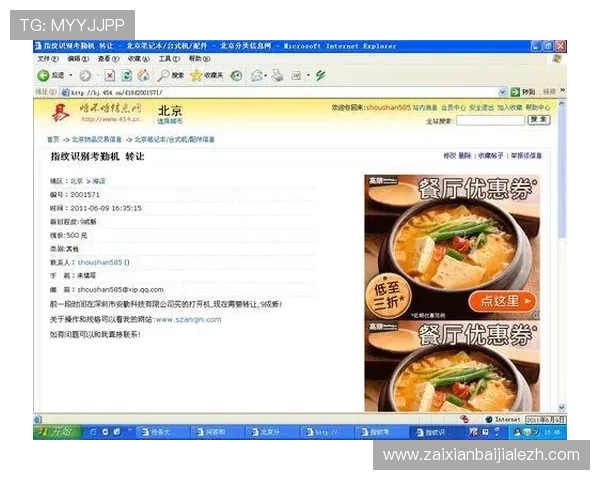The width and height of the screenshot is (600, 480).
Task: Click the lower 餐厅优惠券 ad banner
Action: click(x=452, y=366)
